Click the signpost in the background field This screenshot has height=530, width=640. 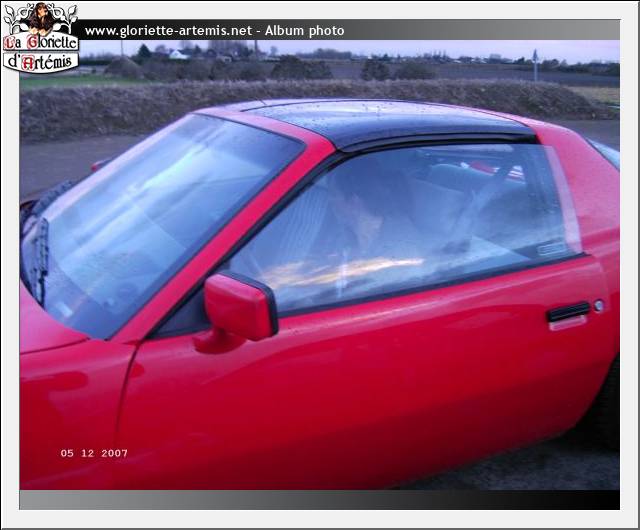coord(534,64)
